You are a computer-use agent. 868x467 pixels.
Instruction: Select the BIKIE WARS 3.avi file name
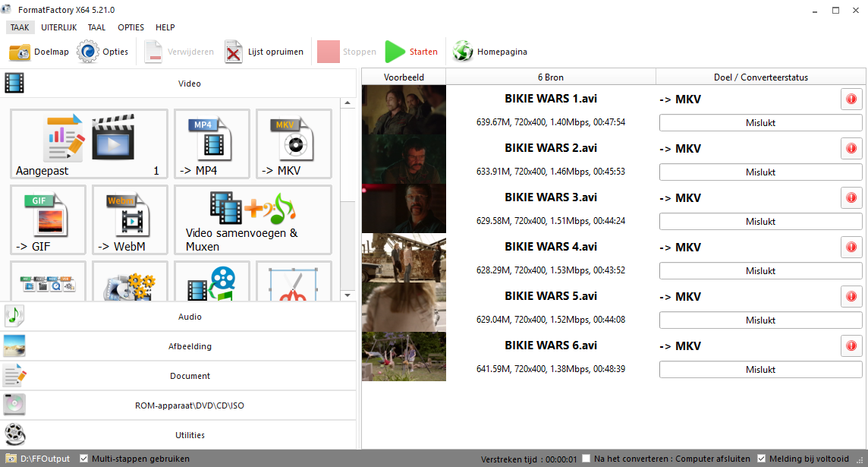[551, 197]
